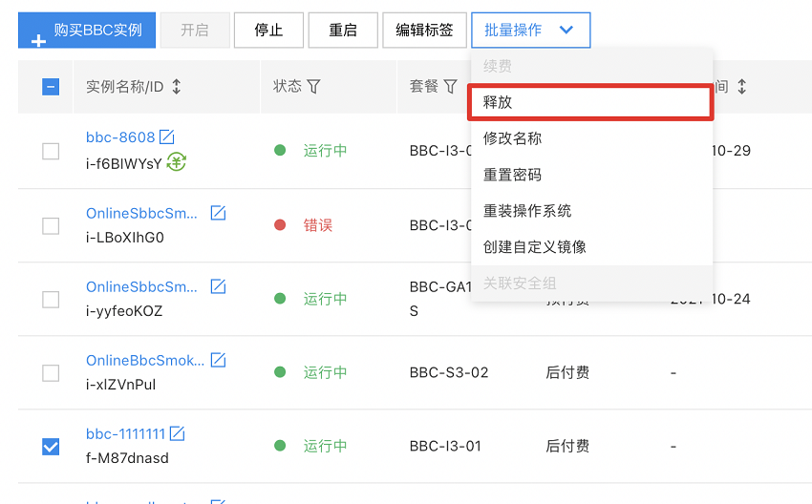Edit name icon for i-yyfeoKOZ row
This screenshot has width=812, height=504.
click(x=218, y=286)
